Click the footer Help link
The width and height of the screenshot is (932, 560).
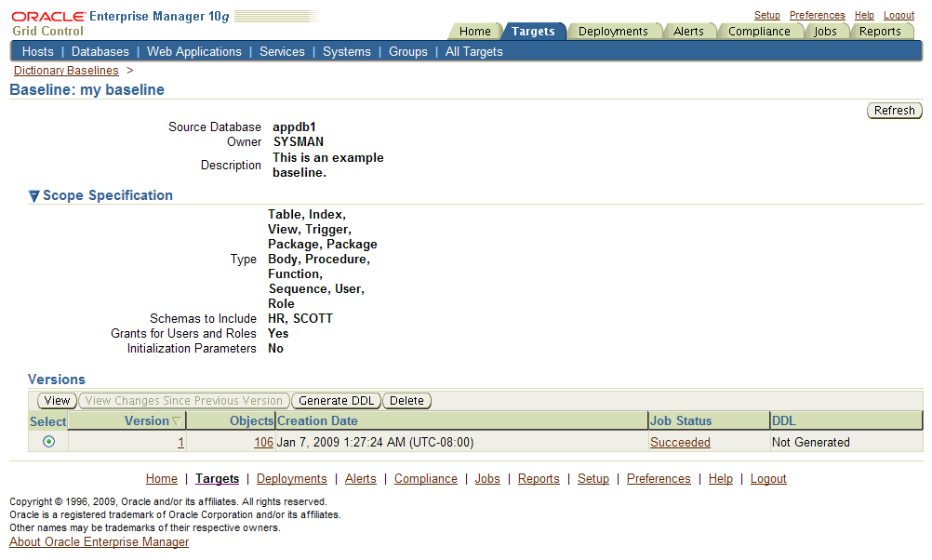pyautogui.click(x=721, y=478)
